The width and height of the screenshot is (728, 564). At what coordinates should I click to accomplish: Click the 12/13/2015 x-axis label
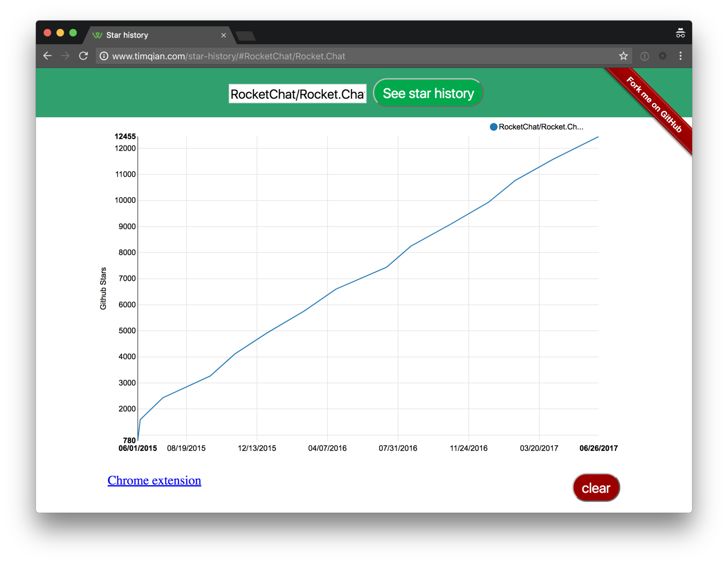point(257,448)
